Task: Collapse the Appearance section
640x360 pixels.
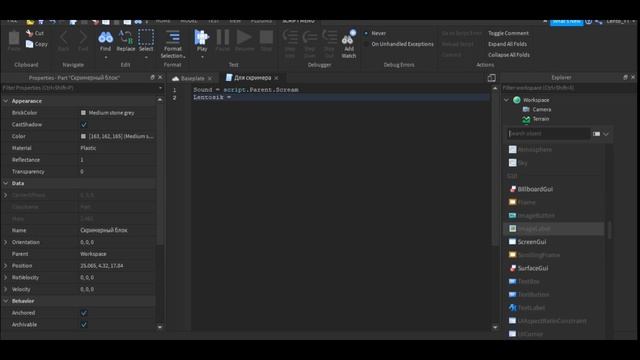Action: [6, 101]
